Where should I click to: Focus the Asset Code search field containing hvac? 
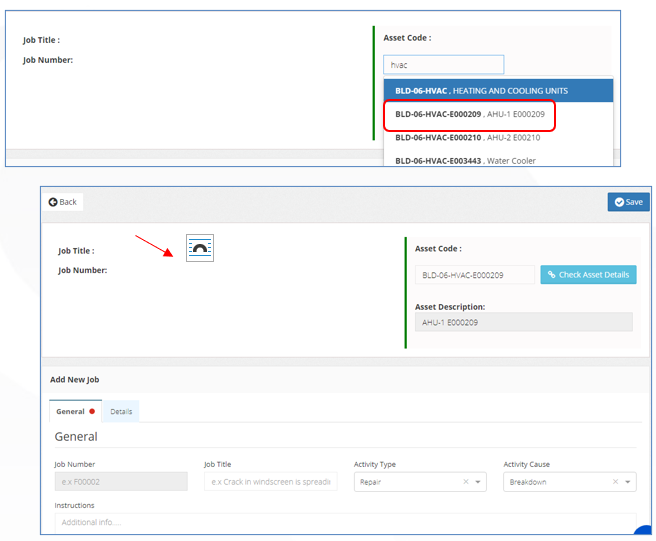tap(443, 65)
